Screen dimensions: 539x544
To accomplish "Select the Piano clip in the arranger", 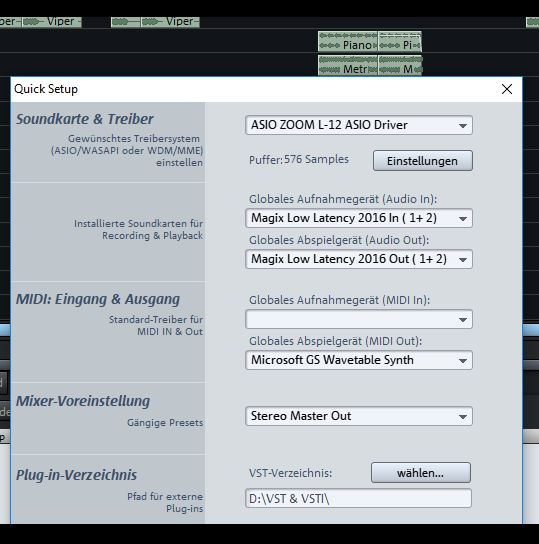I will (348, 41).
